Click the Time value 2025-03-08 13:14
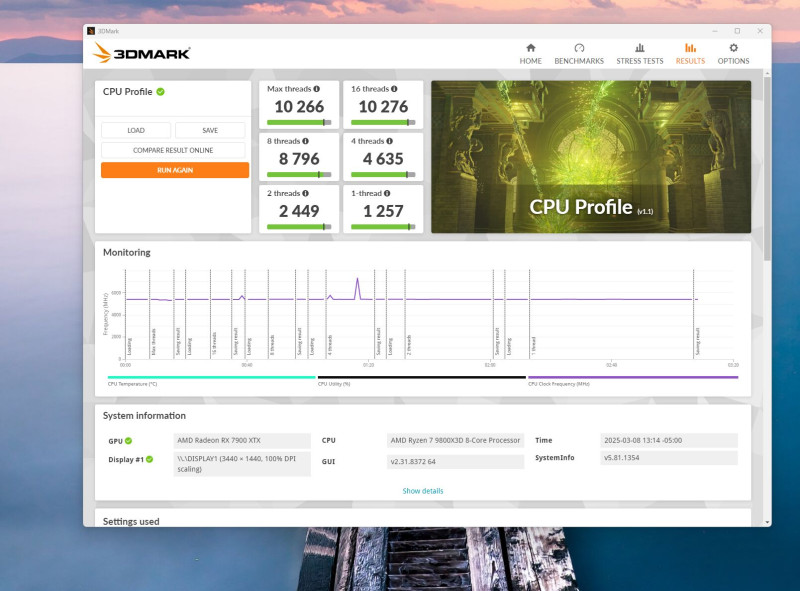 (669, 440)
